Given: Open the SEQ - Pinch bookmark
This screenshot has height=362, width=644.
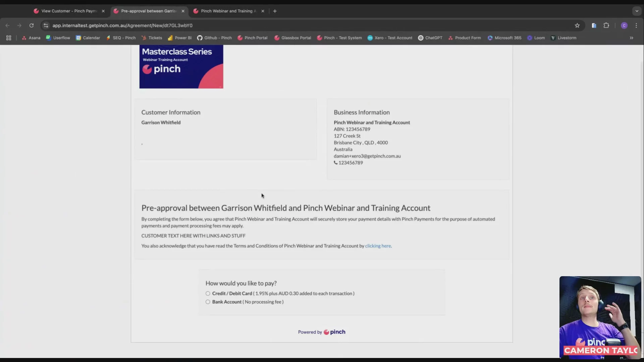Looking at the screenshot, I should pos(121,38).
